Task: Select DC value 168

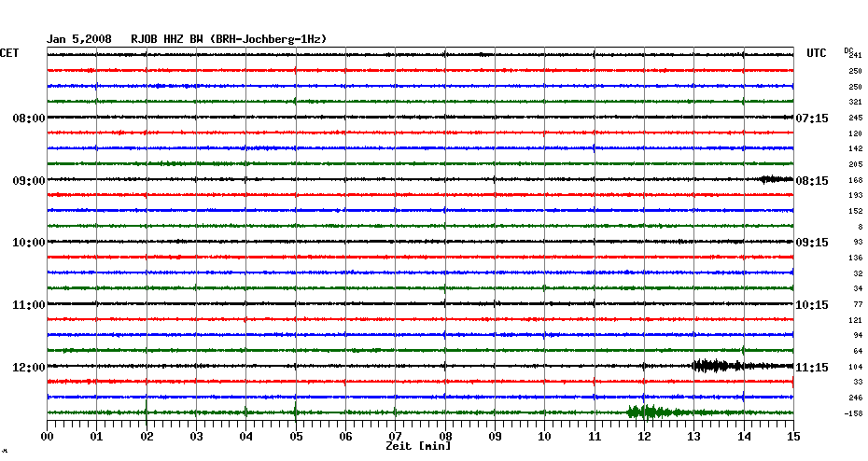Action: 855,180
